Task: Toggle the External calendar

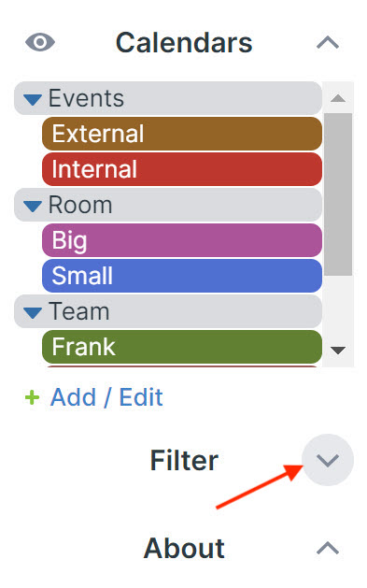Action: click(182, 134)
